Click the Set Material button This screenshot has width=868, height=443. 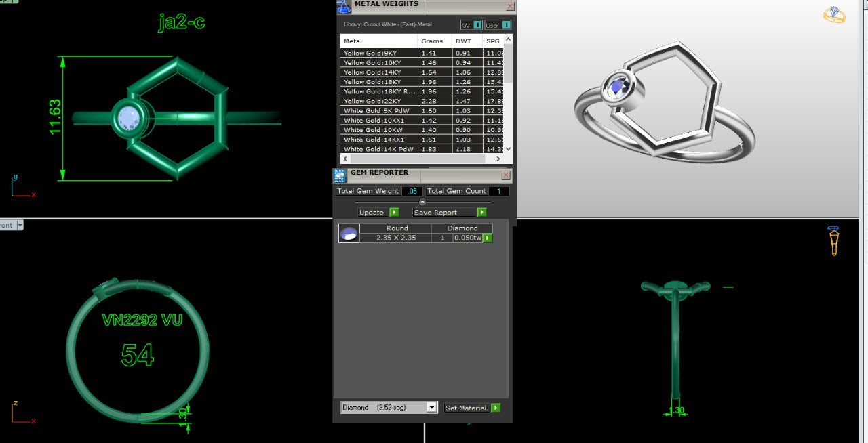(x=466, y=408)
